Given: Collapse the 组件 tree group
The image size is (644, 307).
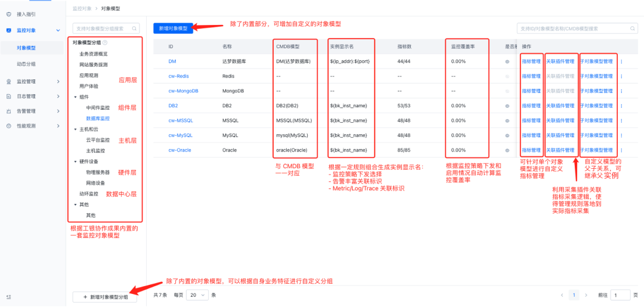Looking at the screenshot, I should [x=75, y=97].
